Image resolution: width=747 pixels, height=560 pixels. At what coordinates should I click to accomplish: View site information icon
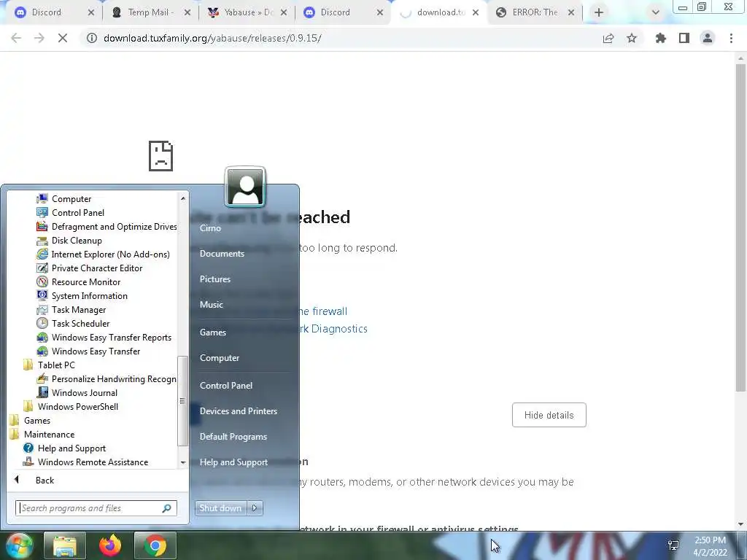[92, 38]
